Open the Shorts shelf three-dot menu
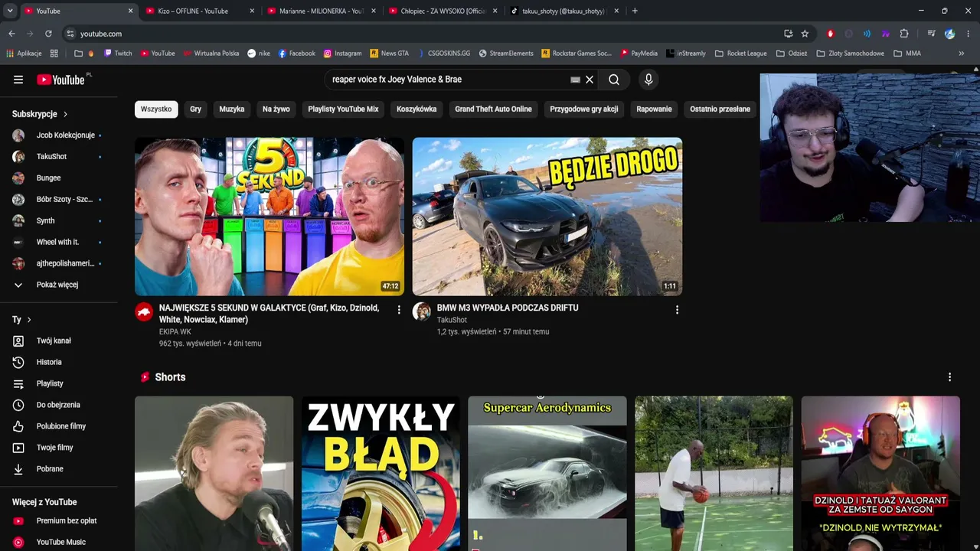This screenshot has width=980, height=551. [x=949, y=377]
